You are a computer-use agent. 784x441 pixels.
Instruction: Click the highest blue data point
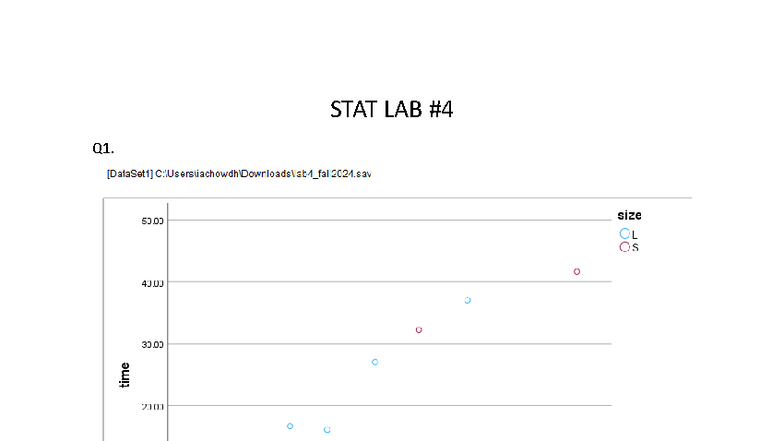[468, 300]
